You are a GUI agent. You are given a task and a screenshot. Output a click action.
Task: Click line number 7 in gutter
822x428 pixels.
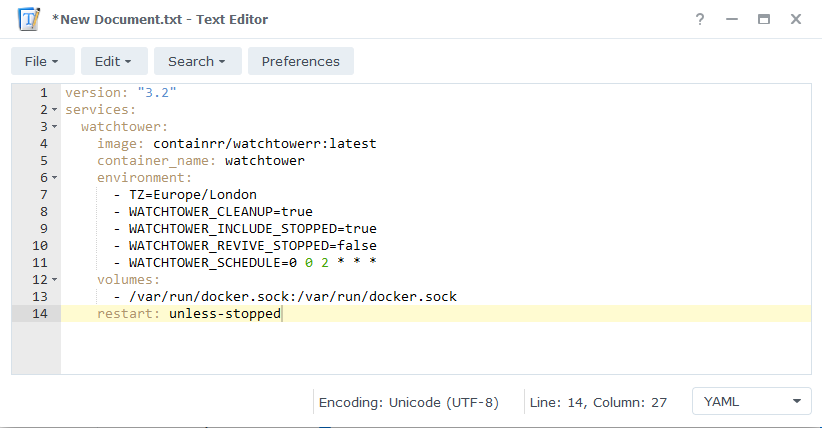[44, 195]
